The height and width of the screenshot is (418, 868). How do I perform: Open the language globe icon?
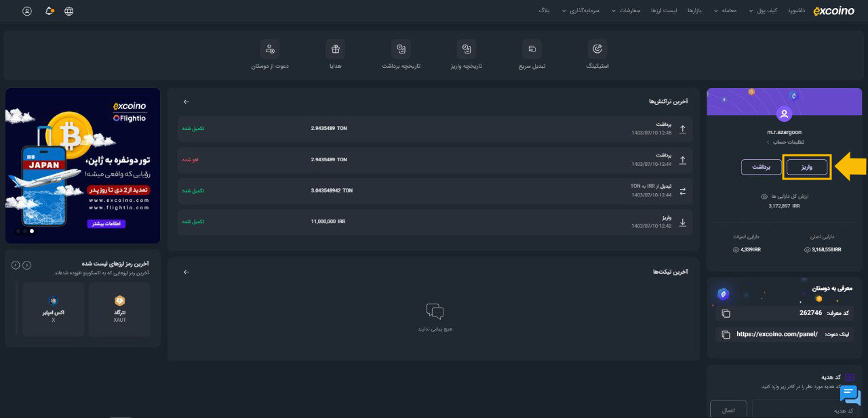point(69,11)
